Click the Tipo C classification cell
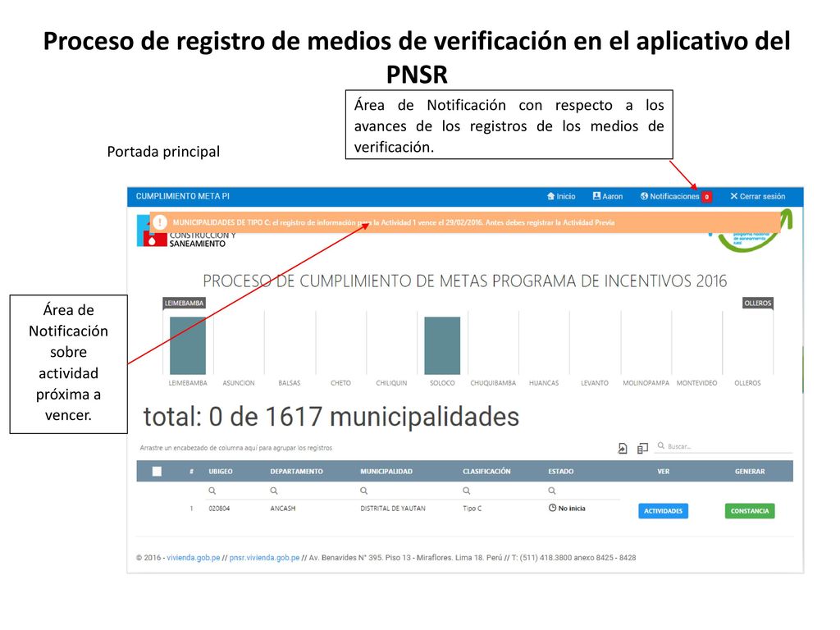Screen dimensions: 840x630 [x=472, y=509]
